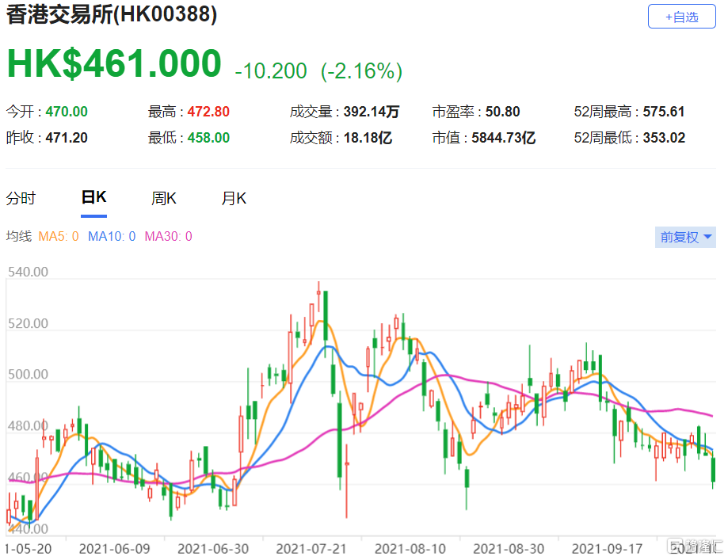Click x-axis date 2021-08-30
Screen dimensions: 728x560
(509, 549)
